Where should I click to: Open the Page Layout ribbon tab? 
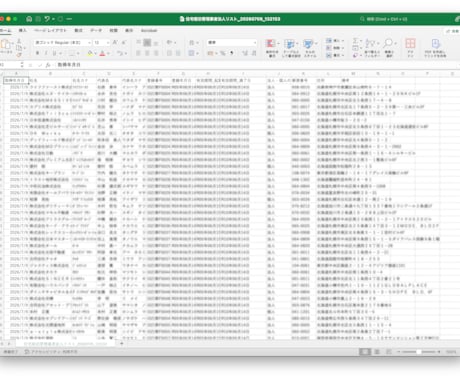point(50,30)
